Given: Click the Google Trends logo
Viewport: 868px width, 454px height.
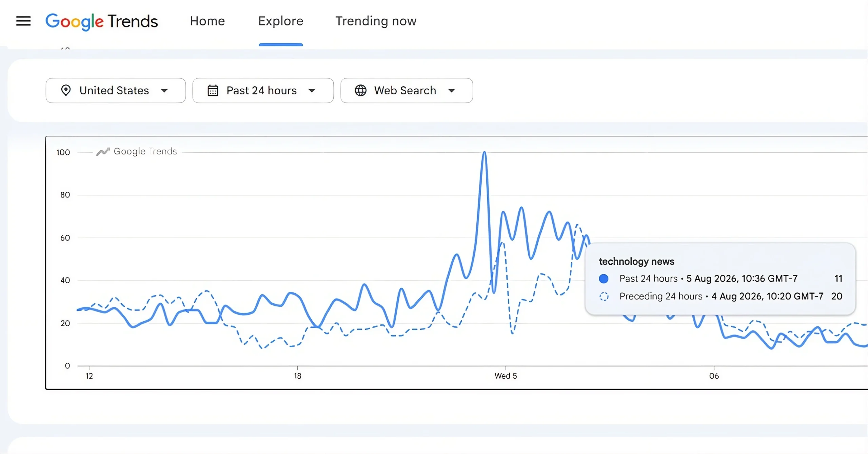Looking at the screenshot, I should tap(102, 21).
